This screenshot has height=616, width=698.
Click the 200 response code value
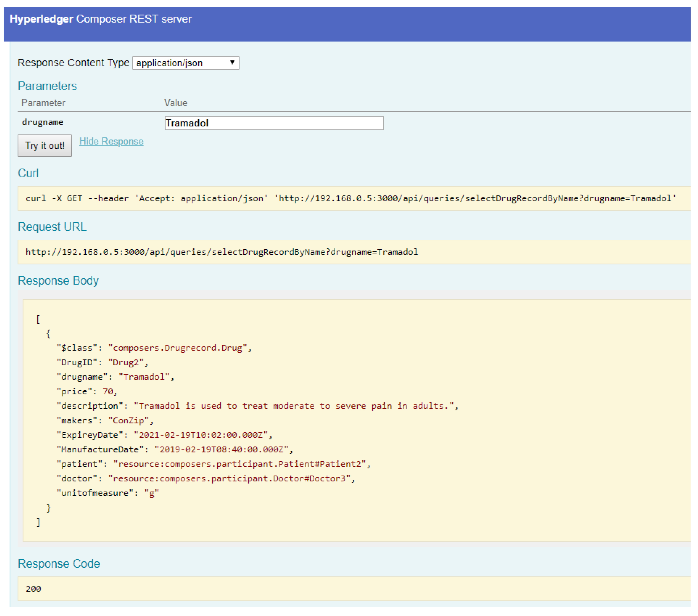click(34, 589)
